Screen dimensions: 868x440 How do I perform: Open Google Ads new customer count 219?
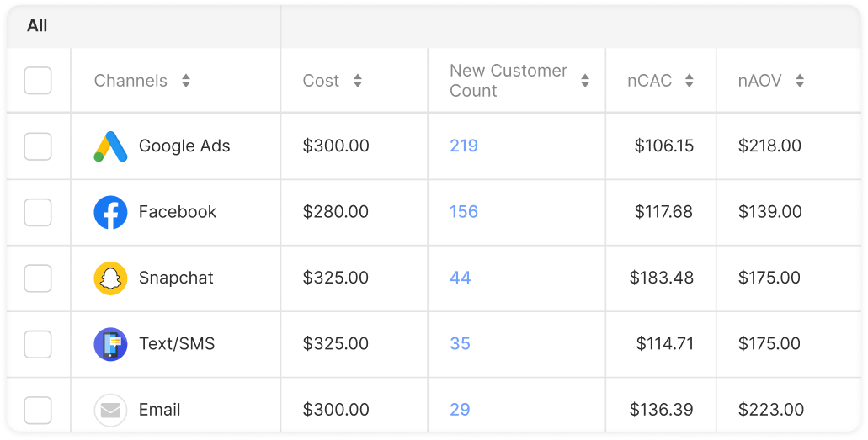pyautogui.click(x=464, y=146)
